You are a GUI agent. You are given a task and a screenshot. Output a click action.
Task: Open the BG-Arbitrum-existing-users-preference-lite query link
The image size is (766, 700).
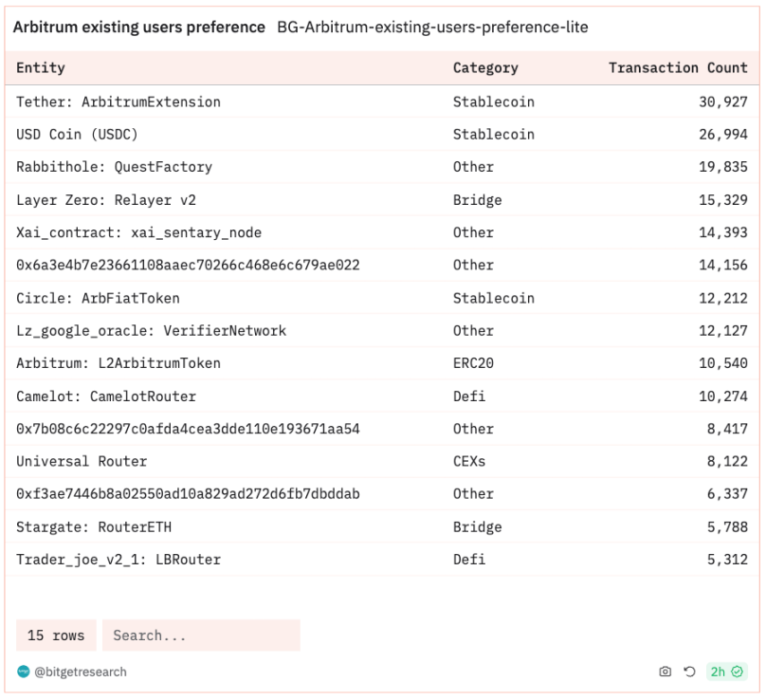(432, 28)
